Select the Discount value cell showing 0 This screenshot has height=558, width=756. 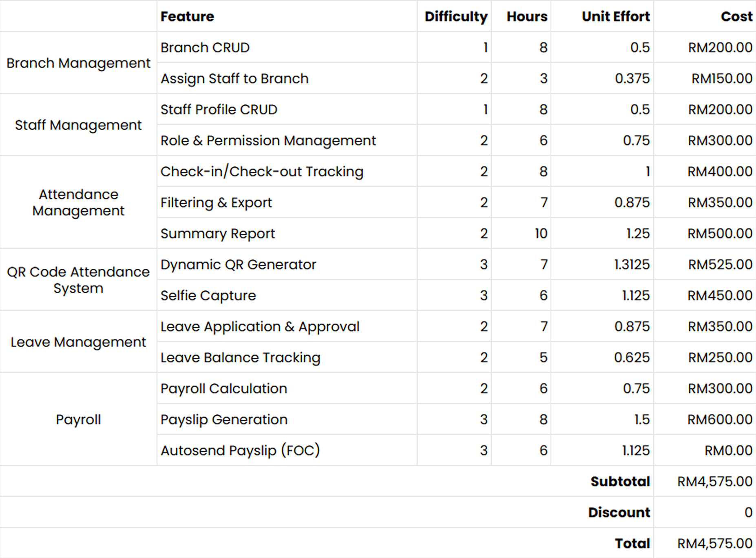click(x=748, y=513)
